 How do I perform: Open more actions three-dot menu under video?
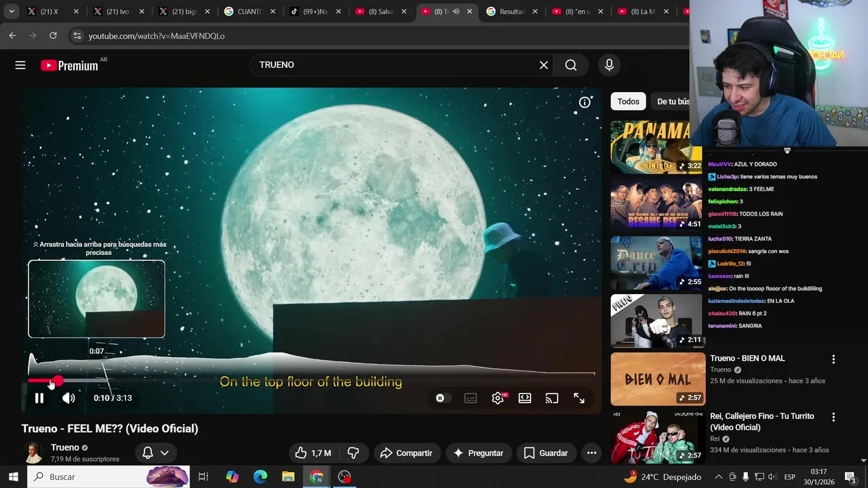[591, 453]
